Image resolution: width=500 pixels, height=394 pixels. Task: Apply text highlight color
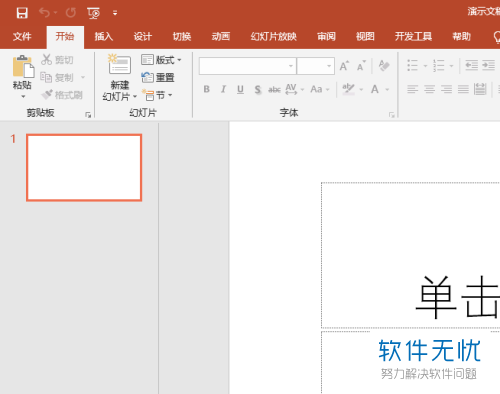point(349,89)
